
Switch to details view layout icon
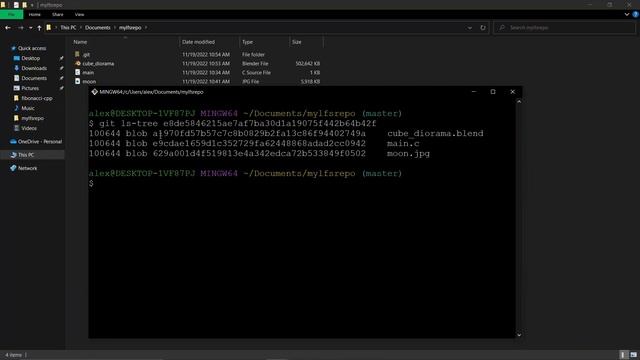623,355
